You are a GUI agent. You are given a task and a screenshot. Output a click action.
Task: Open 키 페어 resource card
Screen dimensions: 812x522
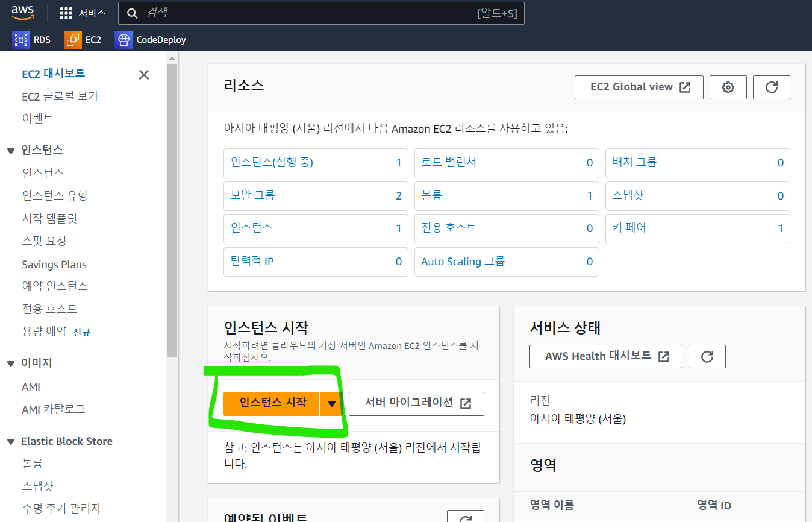click(698, 228)
